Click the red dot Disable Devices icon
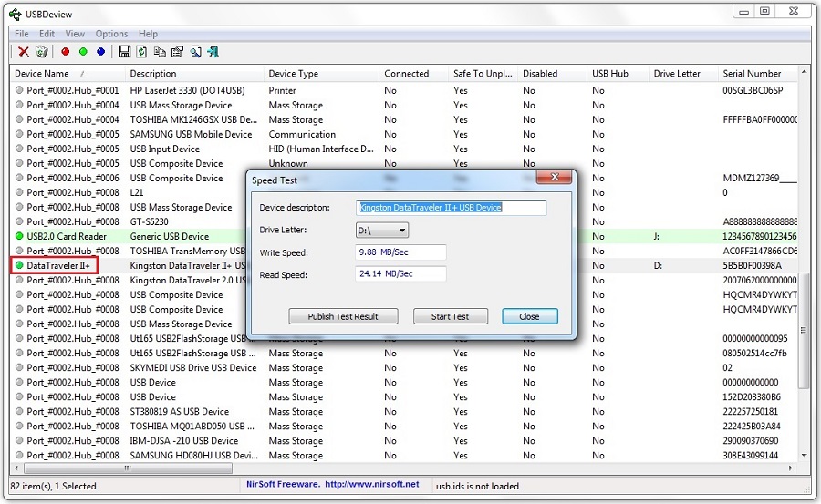821x504 pixels. 66,51
